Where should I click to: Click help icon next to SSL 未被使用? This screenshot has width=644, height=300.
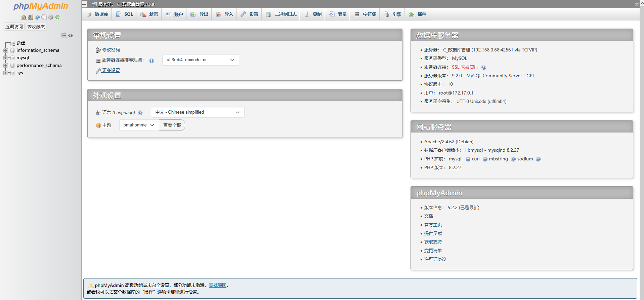[x=484, y=67]
